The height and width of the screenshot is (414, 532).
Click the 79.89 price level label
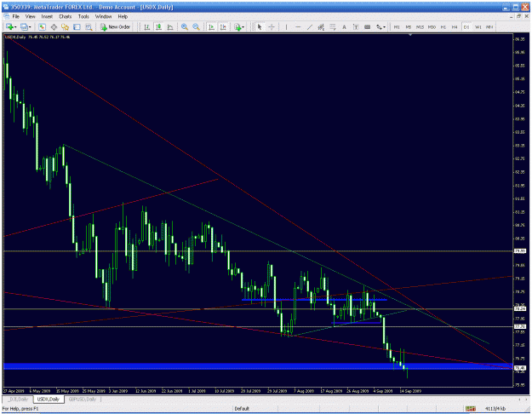[520, 251]
